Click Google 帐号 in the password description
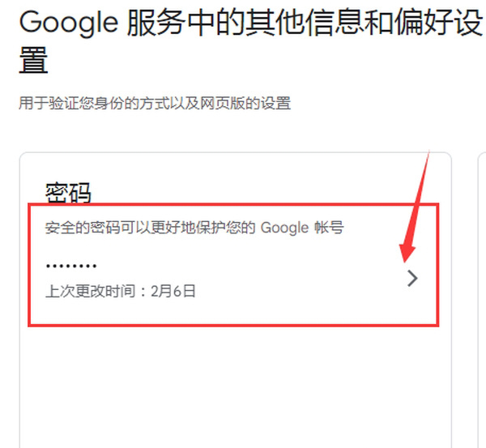Screen dimensions: 486x448 [302, 228]
